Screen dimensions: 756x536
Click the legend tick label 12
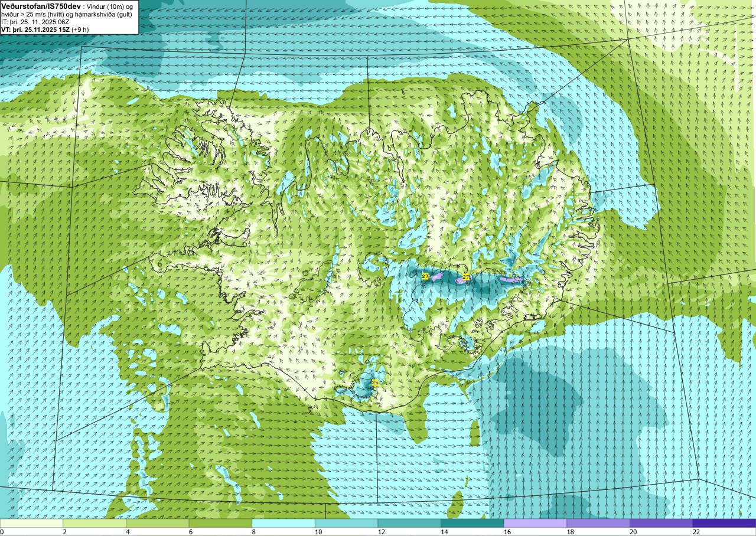382,532
